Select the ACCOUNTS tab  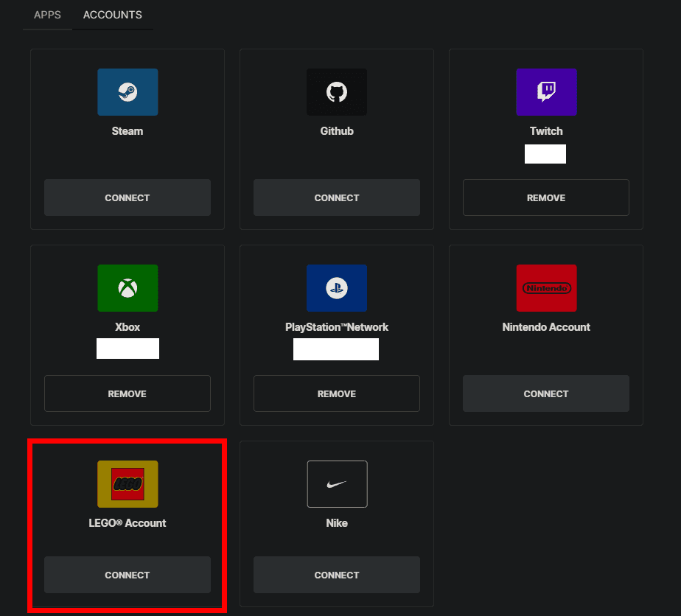(x=113, y=15)
